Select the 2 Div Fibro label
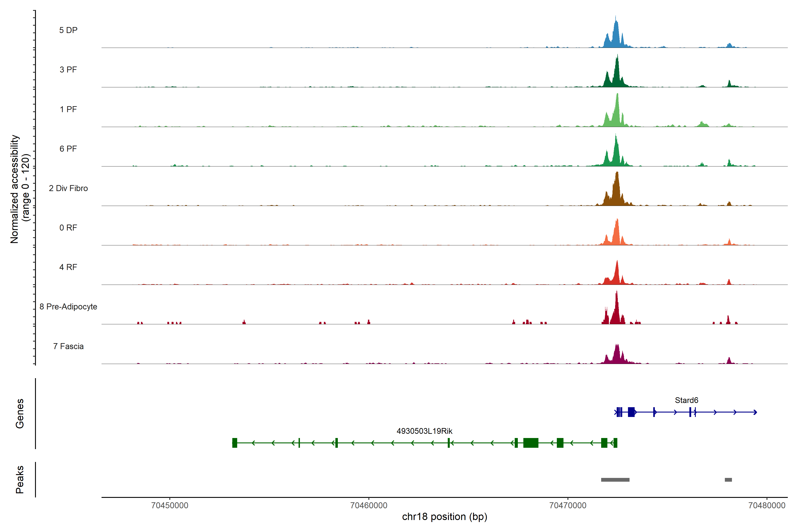This screenshot has height=532, width=798. (68, 188)
